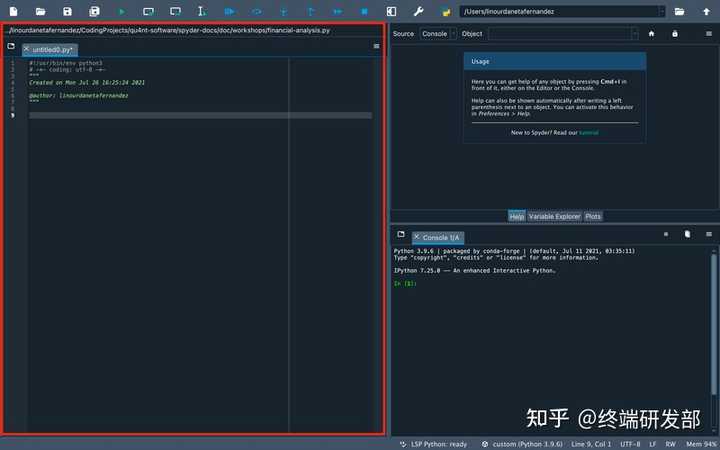The height and width of the screenshot is (450, 720).
Task: Click custom (Python 3.9.6) interpreter status
Action: [x=522, y=444]
